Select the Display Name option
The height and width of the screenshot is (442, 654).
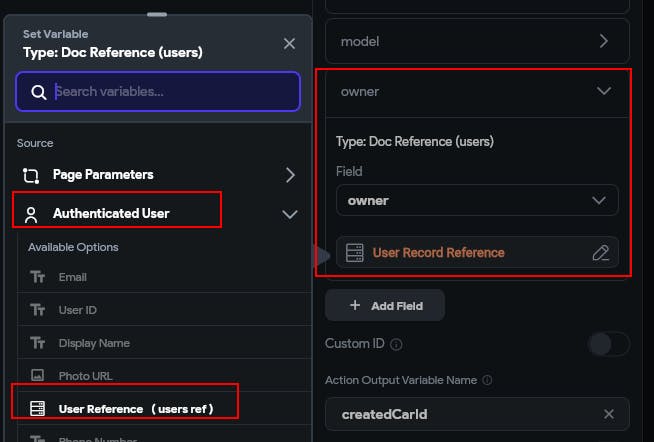coord(94,343)
